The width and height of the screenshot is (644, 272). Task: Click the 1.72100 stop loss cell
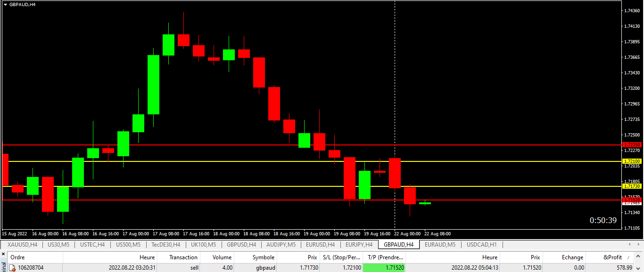341,268
